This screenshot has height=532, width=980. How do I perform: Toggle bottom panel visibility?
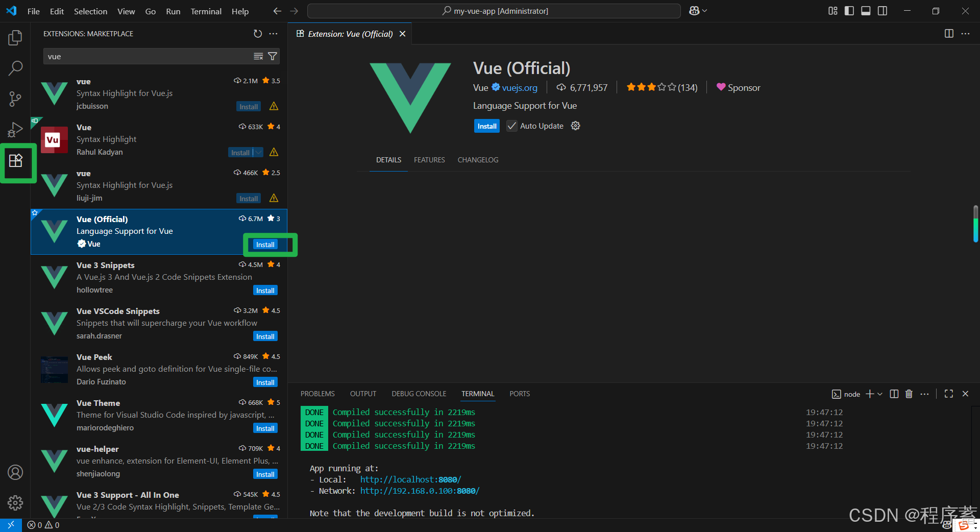point(866,11)
